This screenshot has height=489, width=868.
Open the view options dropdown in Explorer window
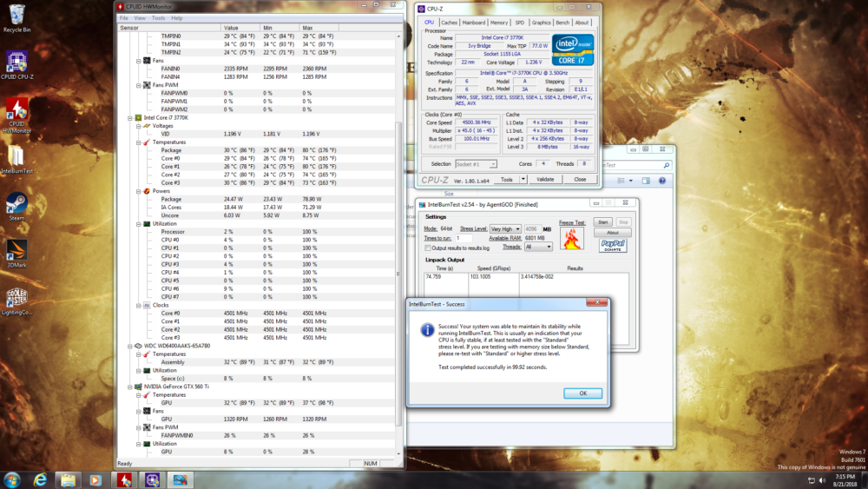coord(630,181)
